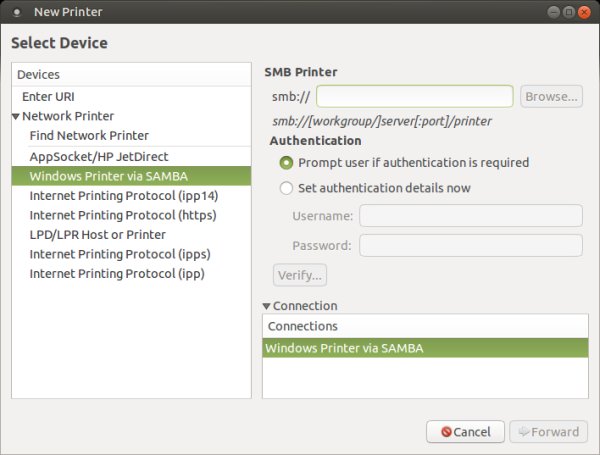This screenshot has width=600, height=455.
Task: Cancel the New Printer dialog
Action: [x=465, y=432]
